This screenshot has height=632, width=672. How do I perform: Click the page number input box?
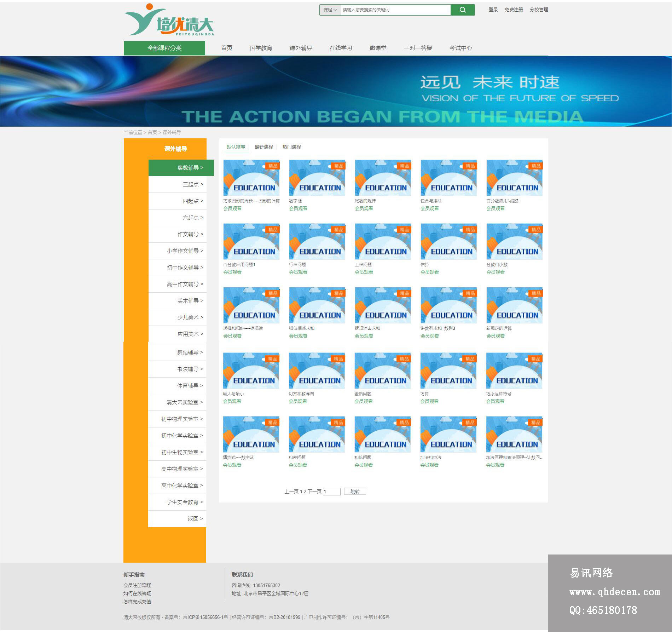coord(331,492)
